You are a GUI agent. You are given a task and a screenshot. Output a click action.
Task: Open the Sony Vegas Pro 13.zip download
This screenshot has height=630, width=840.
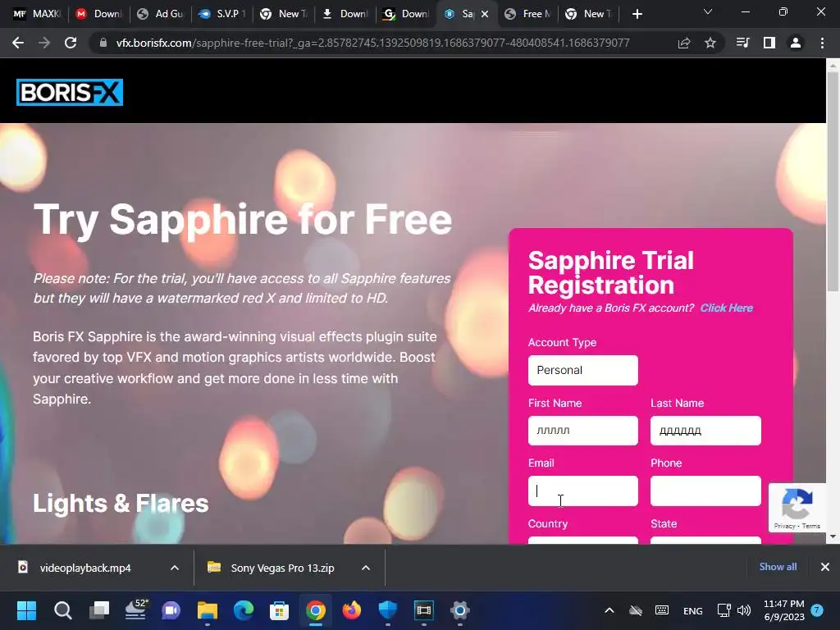click(x=272, y=568)
